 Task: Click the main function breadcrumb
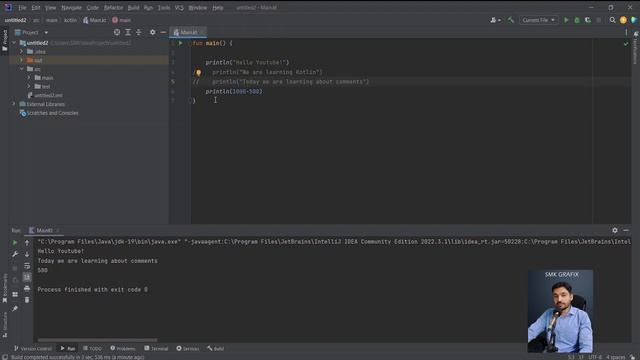(121, 20)
